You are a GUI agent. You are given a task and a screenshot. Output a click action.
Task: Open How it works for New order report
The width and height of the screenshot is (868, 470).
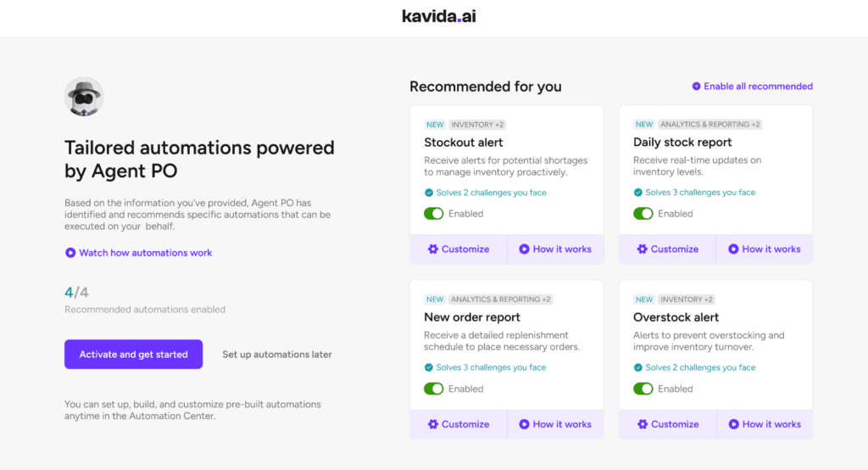coord(556,424)
